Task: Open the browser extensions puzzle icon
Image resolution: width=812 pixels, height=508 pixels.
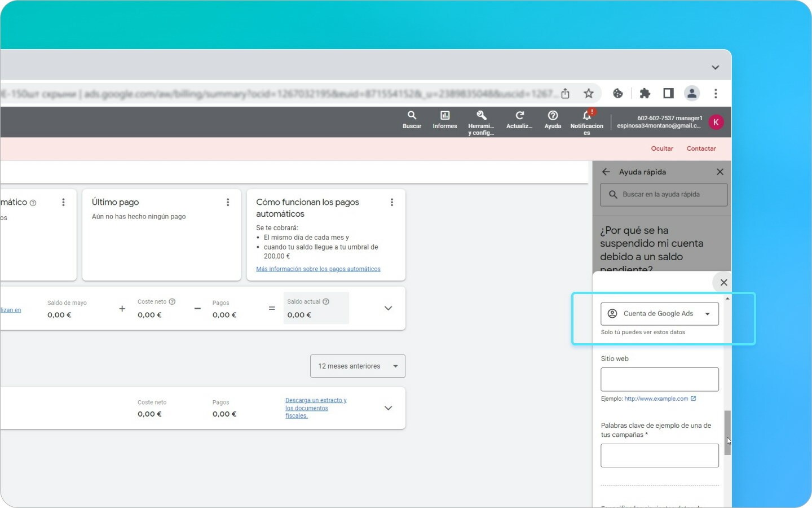Action: point(645,94)
